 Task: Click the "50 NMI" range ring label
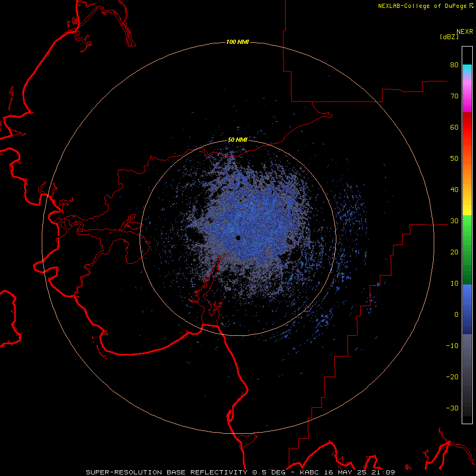point(237,140)
